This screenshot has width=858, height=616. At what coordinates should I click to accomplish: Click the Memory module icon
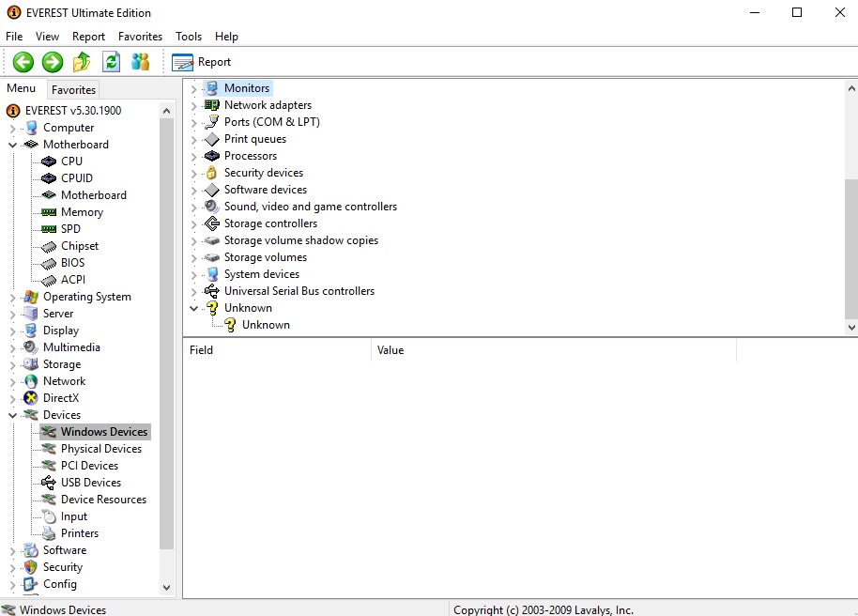[x=49, y=212]
